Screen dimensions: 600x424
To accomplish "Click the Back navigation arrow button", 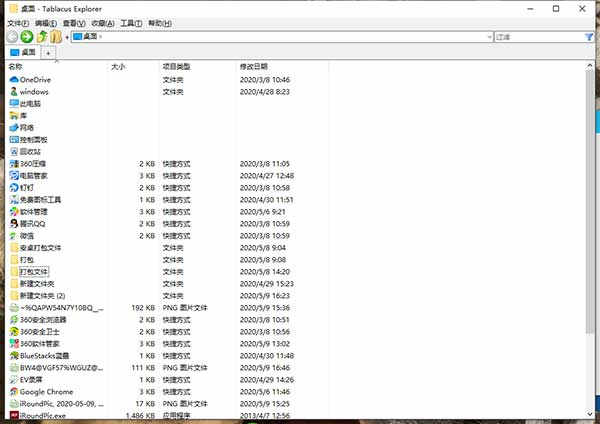I will (11, 36).
